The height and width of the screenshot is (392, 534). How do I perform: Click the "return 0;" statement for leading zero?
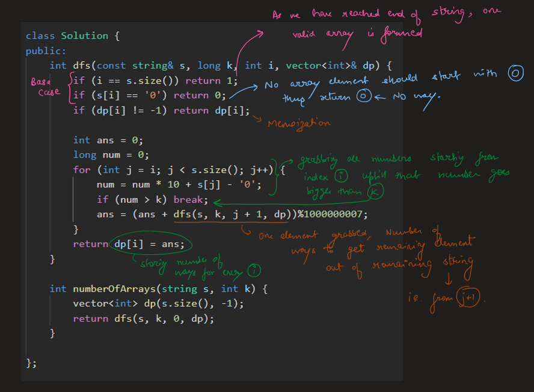point(205,95)
